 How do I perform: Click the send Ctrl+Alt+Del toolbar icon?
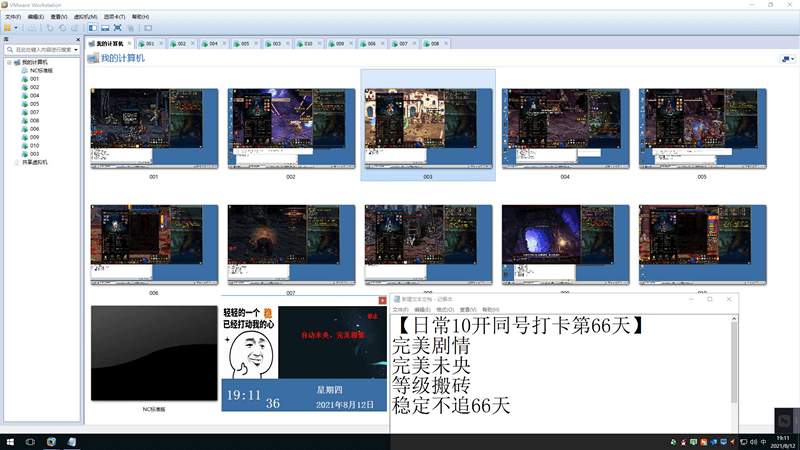pos(32,28)
